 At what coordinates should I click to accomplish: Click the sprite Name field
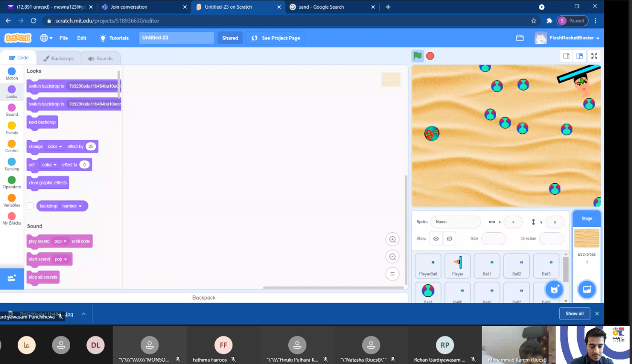tap(456, 222)
